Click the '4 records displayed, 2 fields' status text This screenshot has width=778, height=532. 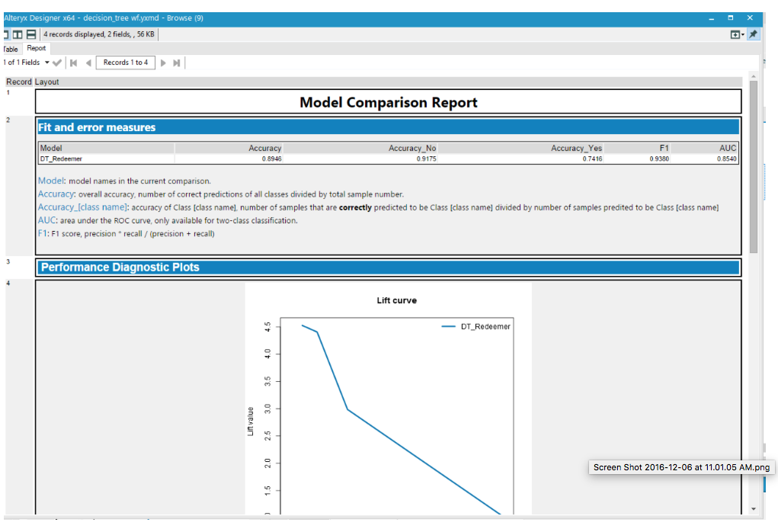click(99, 34)
